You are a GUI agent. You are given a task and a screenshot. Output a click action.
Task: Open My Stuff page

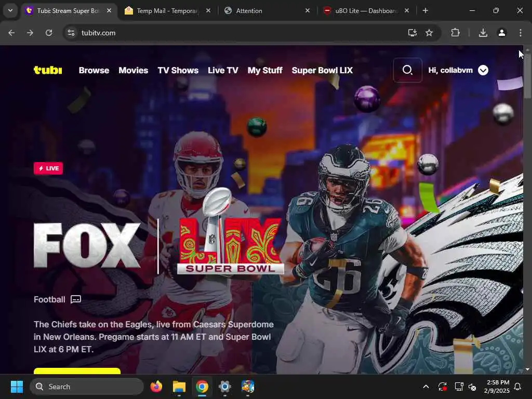click(x=265, y=70)
